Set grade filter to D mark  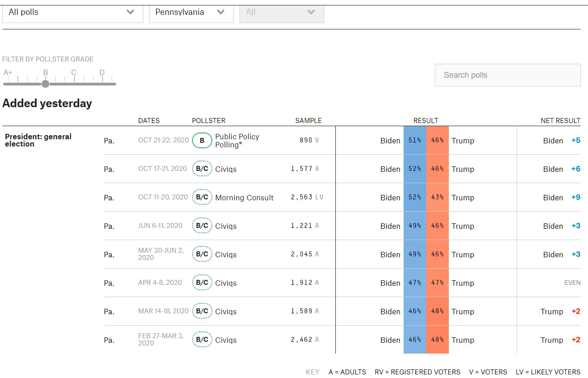click(102, 84)
